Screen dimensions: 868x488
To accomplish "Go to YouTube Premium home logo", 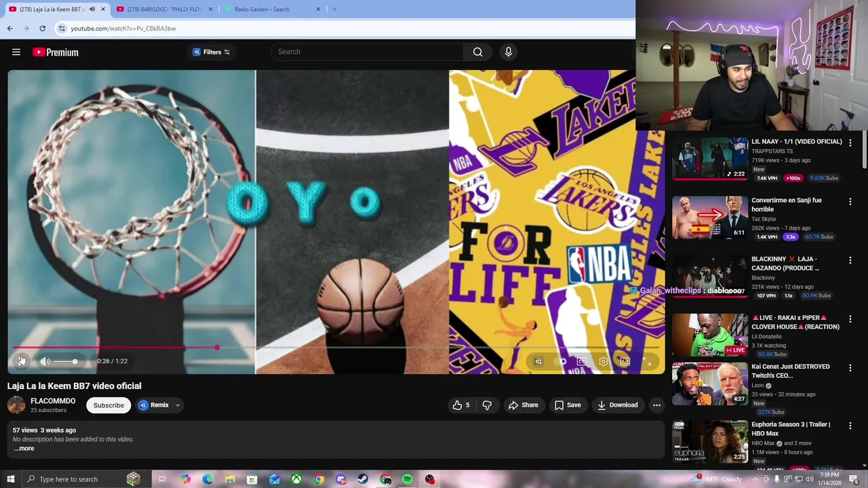I will pos(56,52).
